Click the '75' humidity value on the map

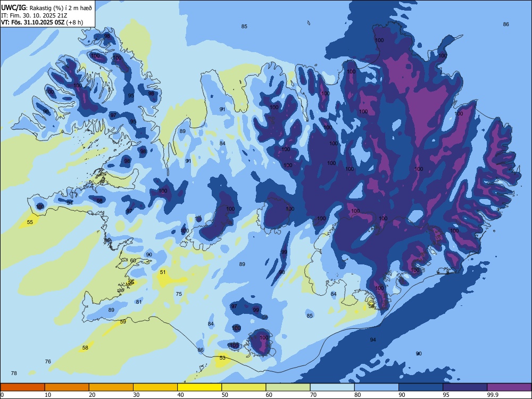pyautogui.click(x=179, y=294)
